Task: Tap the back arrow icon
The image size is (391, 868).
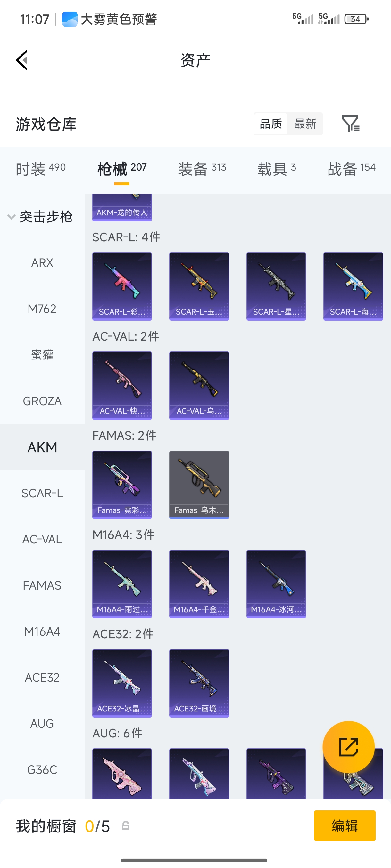Action: (21, 60)
